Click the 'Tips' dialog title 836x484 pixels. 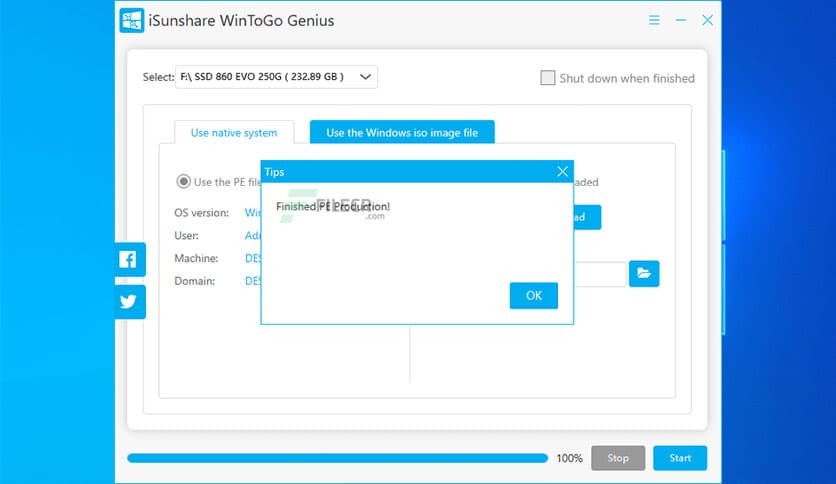pyautogui.click(x=275, y=172)
